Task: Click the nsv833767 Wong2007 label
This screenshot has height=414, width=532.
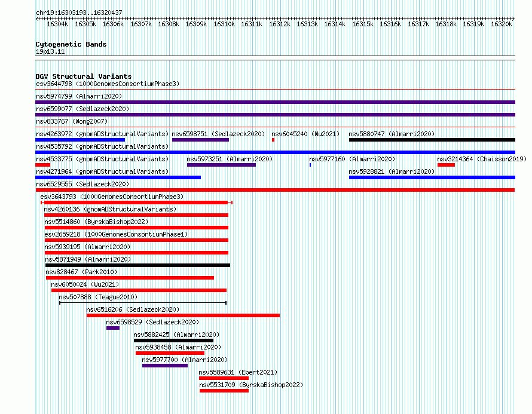Action: (72, 121)
